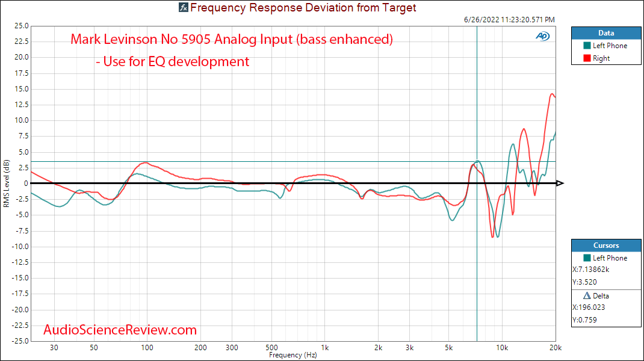Click the Delta triangle icon in Cursors panel

(x=587, y=295)
